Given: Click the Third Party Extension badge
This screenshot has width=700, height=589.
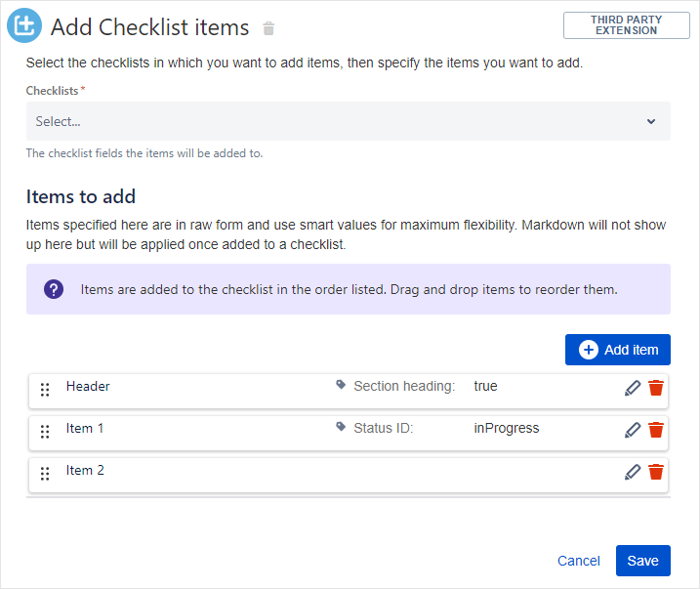Looking at the screenshot, I should pyautogui.click(x=625, y=25).
